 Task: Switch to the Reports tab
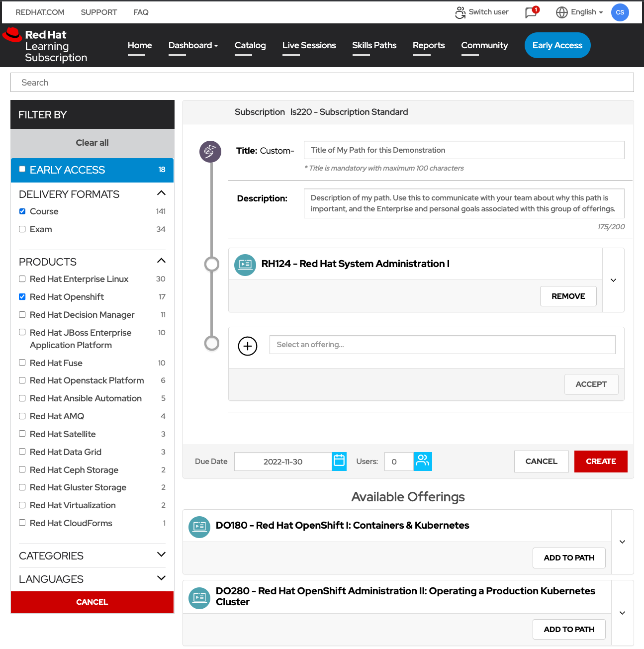point(428,45)
